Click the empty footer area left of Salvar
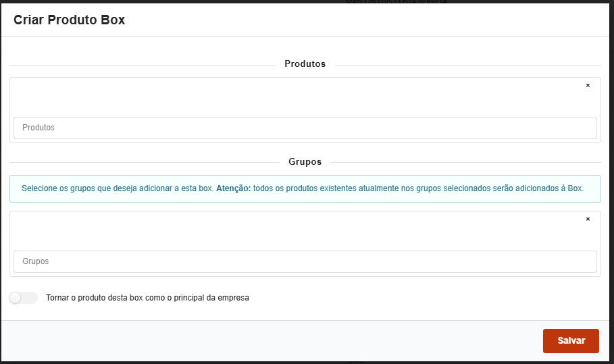 pos(270,341)
